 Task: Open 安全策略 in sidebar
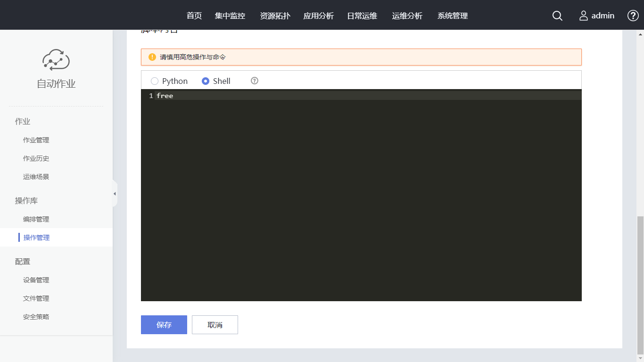36,317
